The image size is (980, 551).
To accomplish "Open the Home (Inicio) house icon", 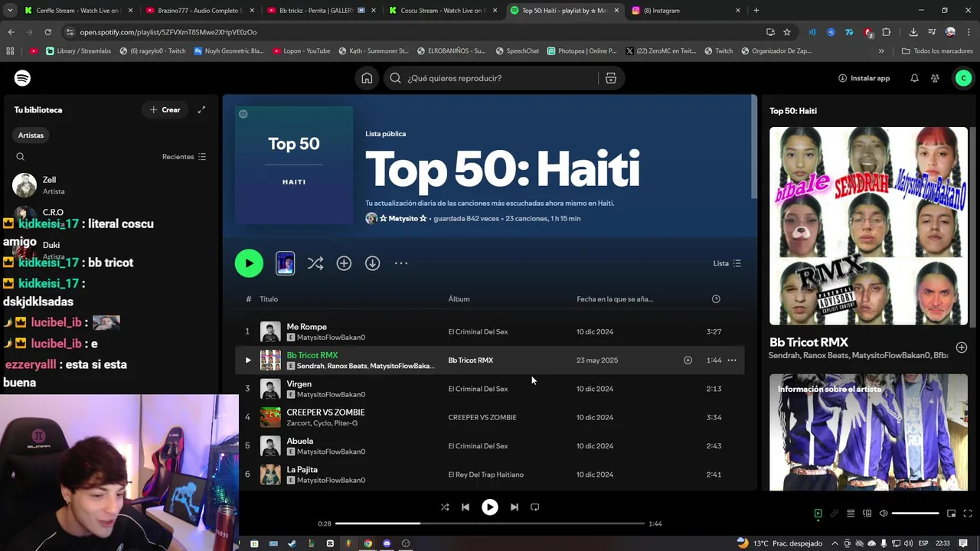I will 367,78.
